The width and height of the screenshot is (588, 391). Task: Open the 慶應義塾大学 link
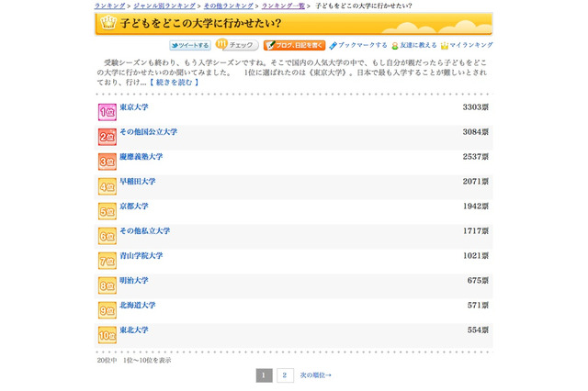(141, 157)
